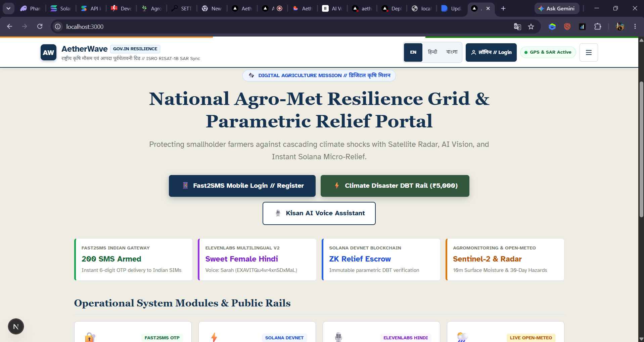This screenshot has height=342, width=644.
Task: Switch language to हिन्दी
Action: (x=432, y=52)
